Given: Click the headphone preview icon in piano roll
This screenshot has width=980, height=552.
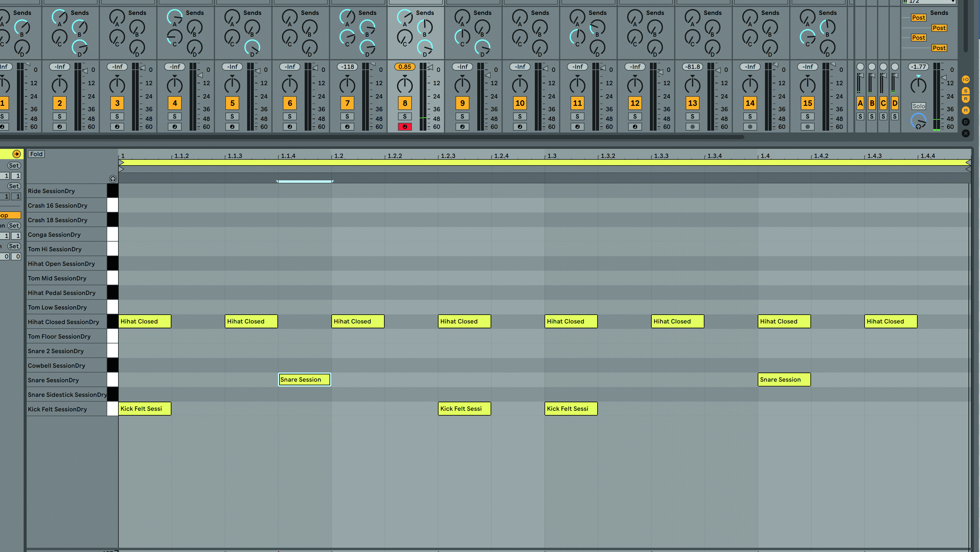Looking at the screenshot, I should tap(113, 179).
